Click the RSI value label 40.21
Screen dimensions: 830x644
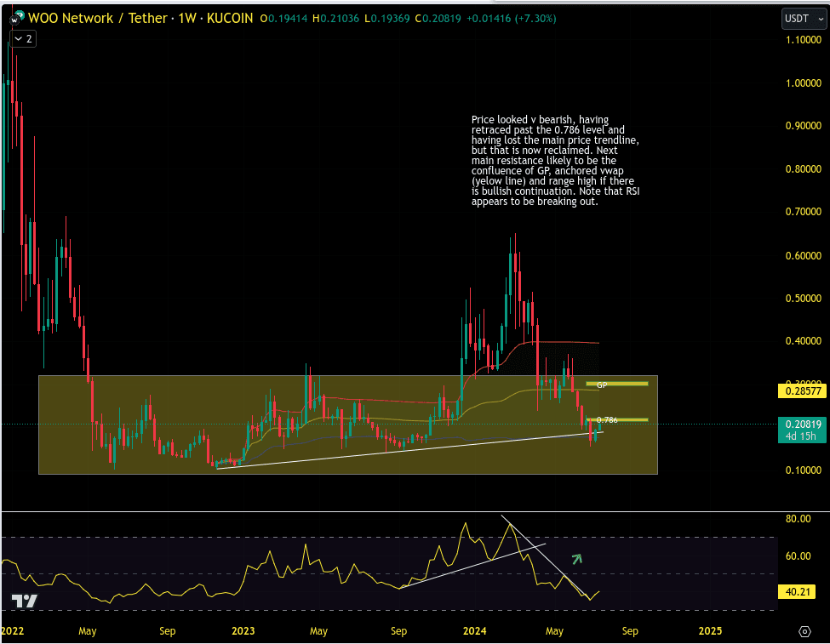797,591
